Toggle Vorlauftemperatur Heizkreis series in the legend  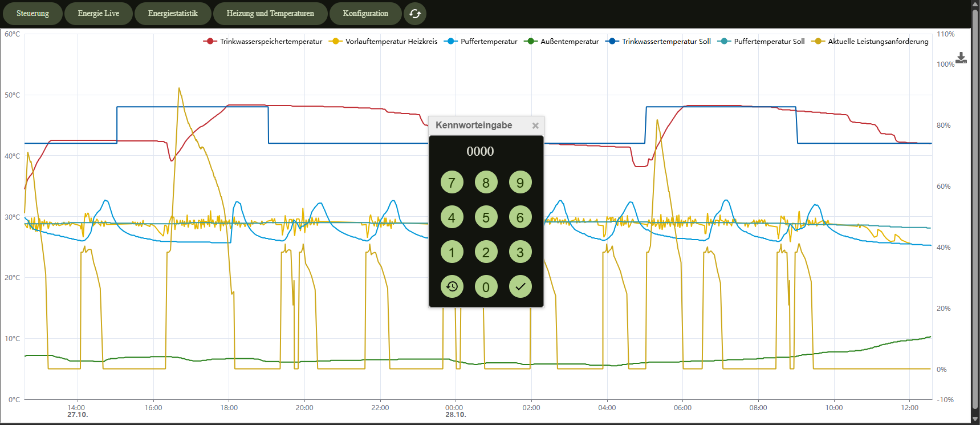point(383,41)
